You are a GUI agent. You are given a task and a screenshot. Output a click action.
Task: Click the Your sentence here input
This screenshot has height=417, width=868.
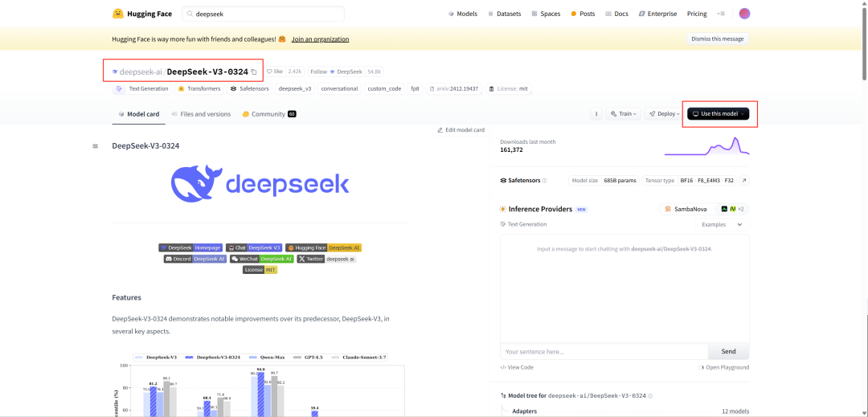click(604, 351)
